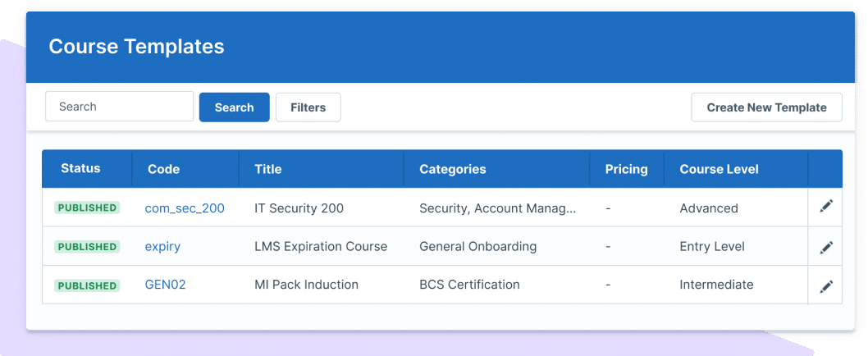
Task: Create New Template button
Action: tap(767, 107)
